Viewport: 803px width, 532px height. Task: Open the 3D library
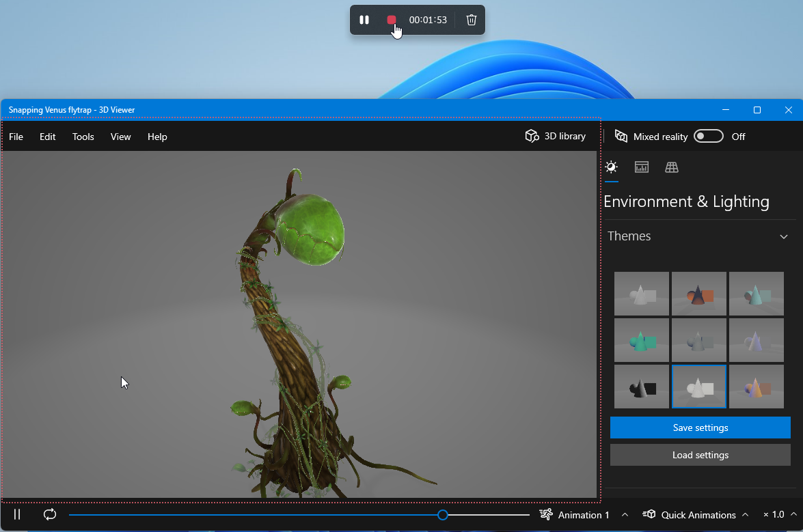click(x=555, y=137)
